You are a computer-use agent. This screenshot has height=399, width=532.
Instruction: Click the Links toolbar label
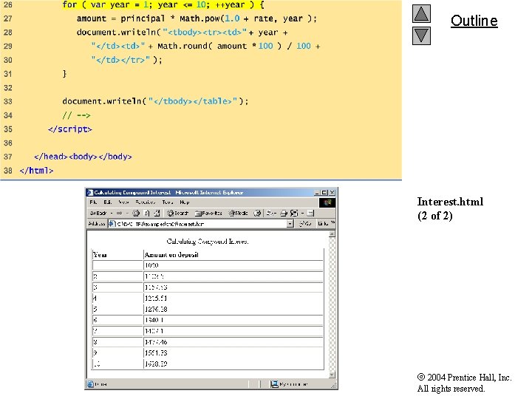(323, 224)
